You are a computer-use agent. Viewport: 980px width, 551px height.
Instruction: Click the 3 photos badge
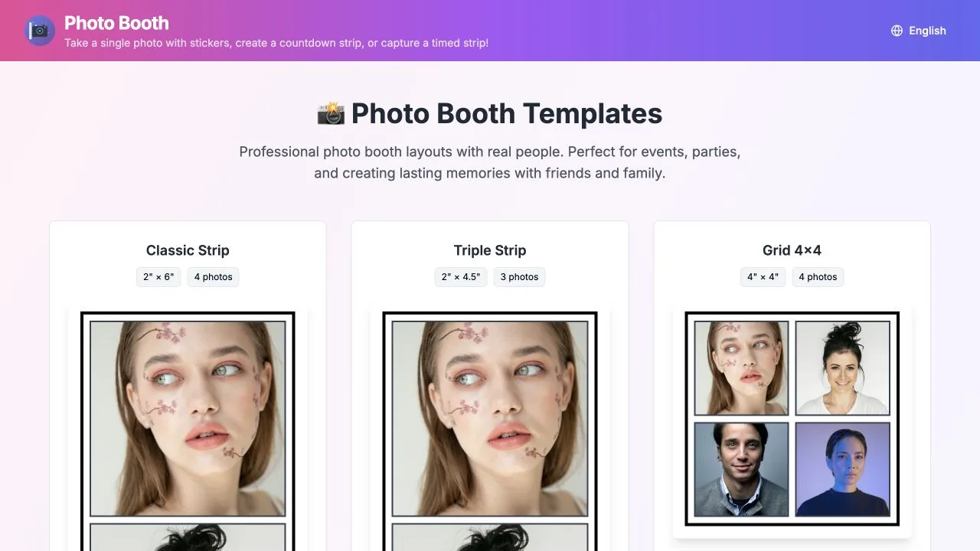pyautogui.click(x=519, y=277)
